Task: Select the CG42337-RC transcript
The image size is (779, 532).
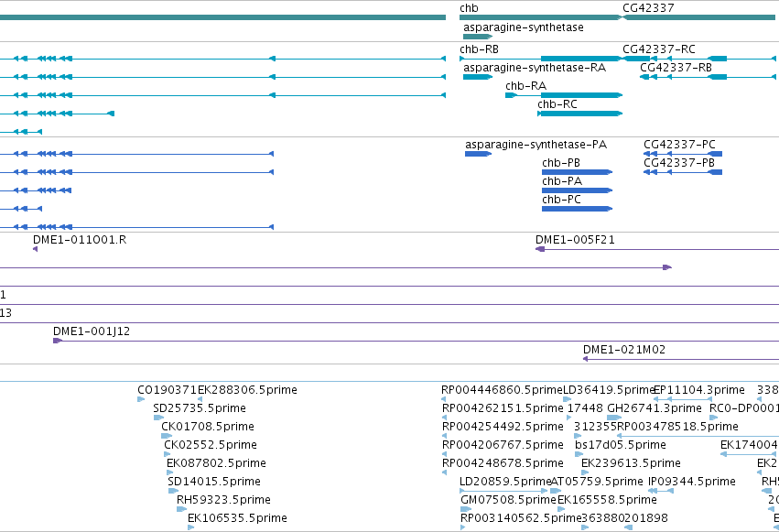Action: click(x=699, y=59)
